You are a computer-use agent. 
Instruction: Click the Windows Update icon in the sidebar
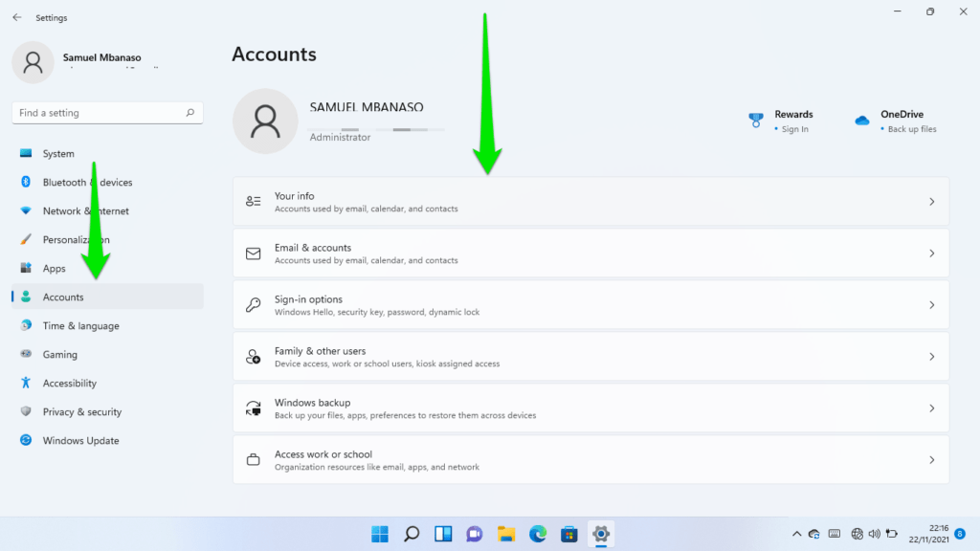click(25, 440)
